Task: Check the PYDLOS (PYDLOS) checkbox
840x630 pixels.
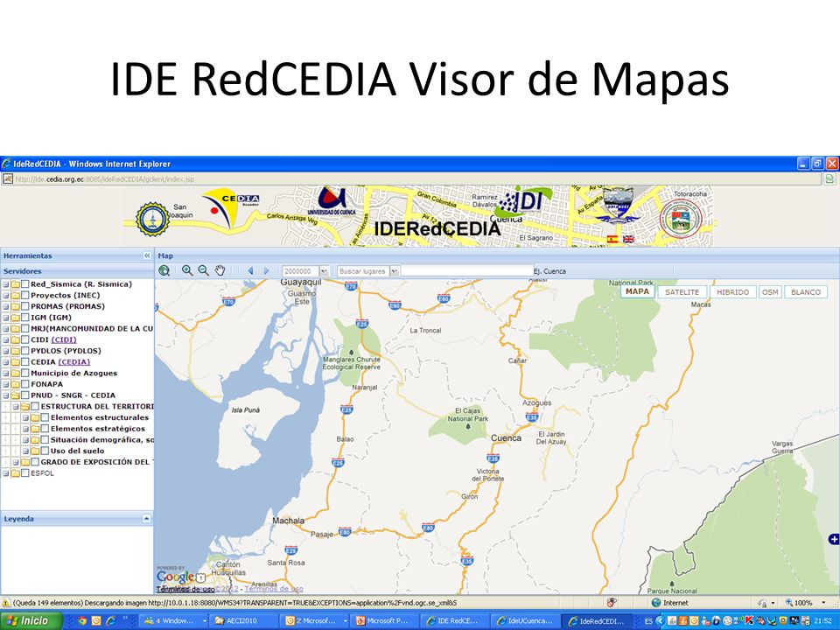Action: [25, 351]
